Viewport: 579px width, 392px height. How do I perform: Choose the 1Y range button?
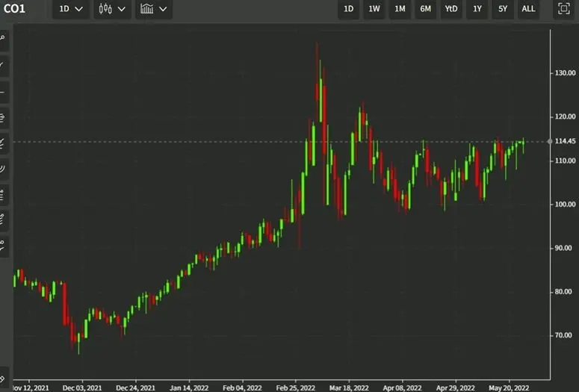tap(477, 10)
